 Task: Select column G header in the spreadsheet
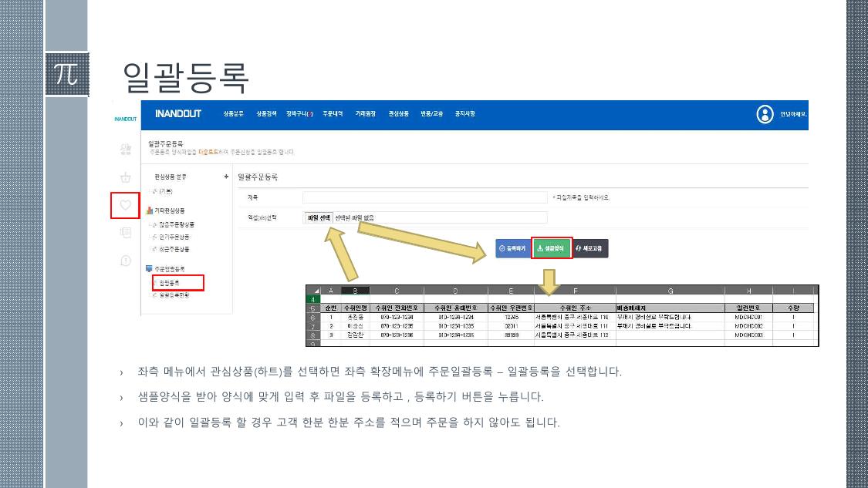pyautogui.click(x=670, y=291)
